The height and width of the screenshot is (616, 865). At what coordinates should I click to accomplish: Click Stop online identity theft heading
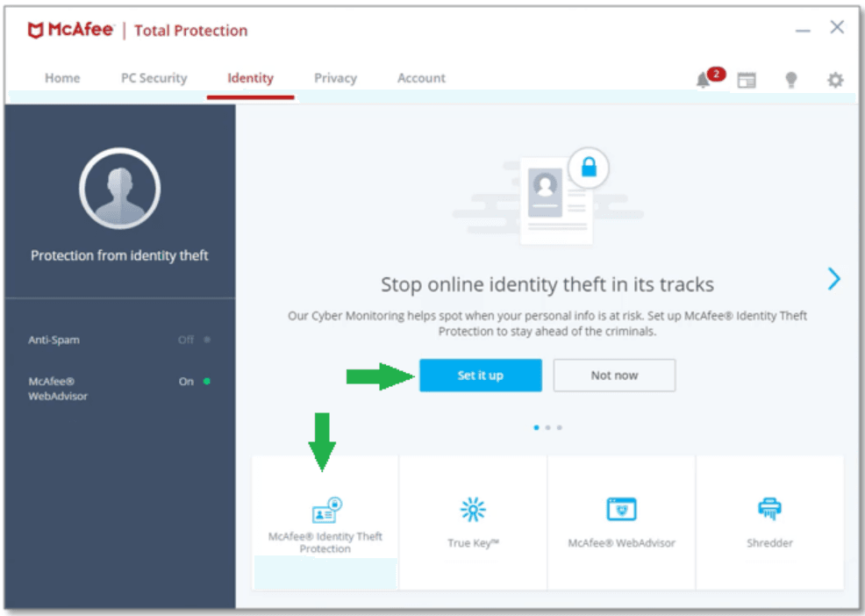pyautogui.click(x=547, y=285)
